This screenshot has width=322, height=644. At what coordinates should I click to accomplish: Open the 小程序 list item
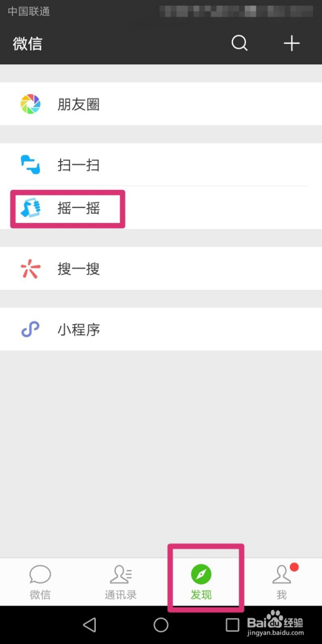click(x=161, y=329)
